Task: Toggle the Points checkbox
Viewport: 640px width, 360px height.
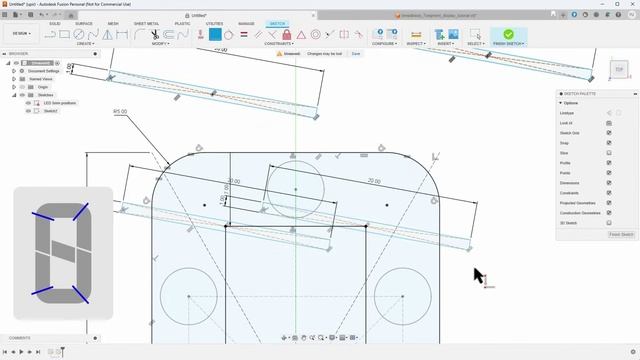Action: pyautogui.click(x=609, y=173)
